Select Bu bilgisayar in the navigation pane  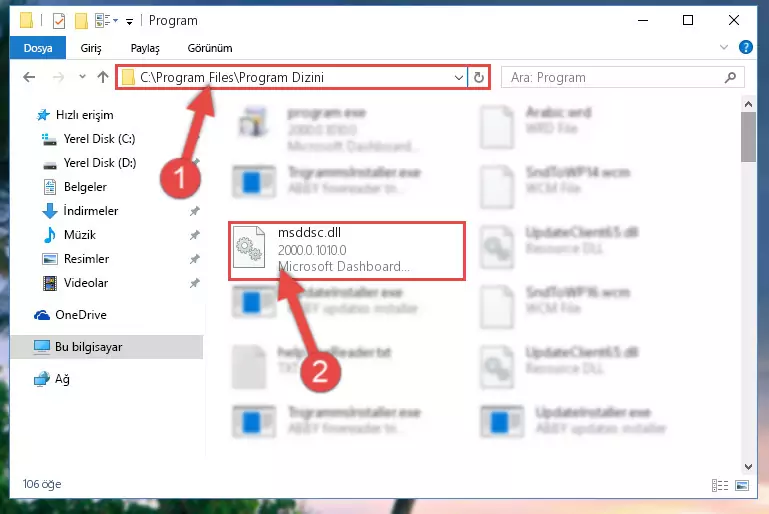(x=106, y=347)
